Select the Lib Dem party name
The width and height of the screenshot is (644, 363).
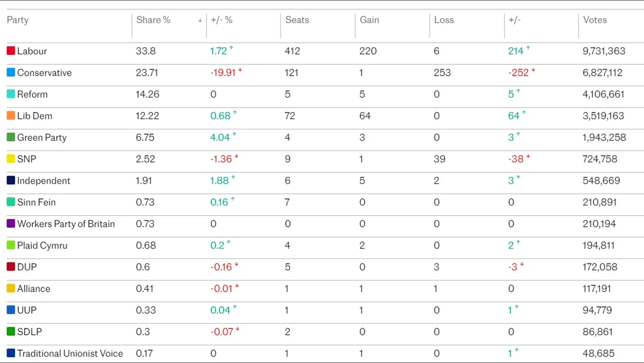35,116
